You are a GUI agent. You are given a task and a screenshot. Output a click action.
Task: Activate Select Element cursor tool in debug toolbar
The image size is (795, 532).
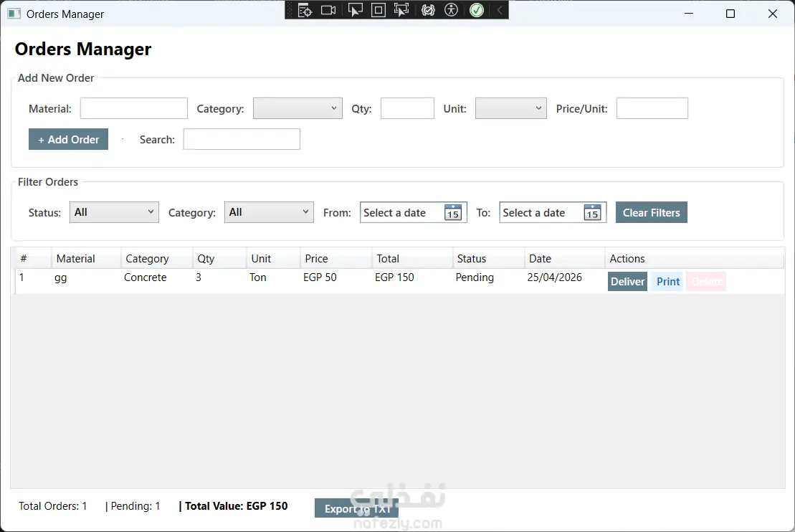355,10
